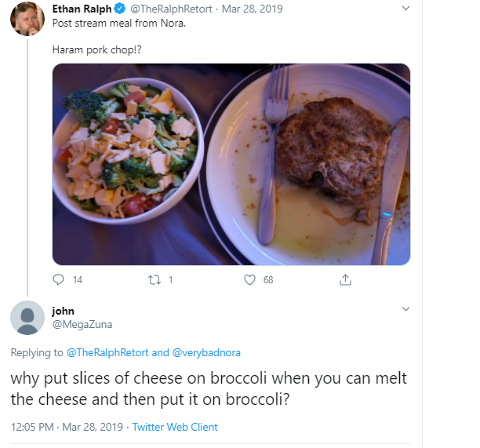Like the tweet with the heart icon
The image size is (480, 448).
pyautogui.click(x=249, y=279)
